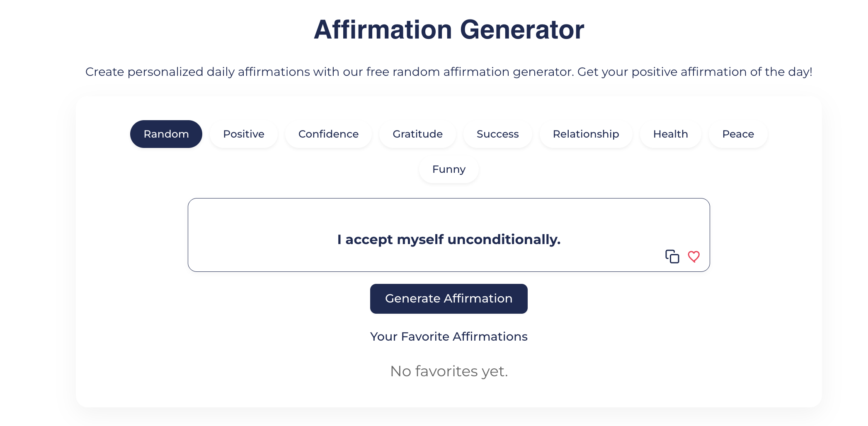Click Your Favorite Affirmations heading
The width and height of the screenshot is (868, 426).
click(449, 336)
